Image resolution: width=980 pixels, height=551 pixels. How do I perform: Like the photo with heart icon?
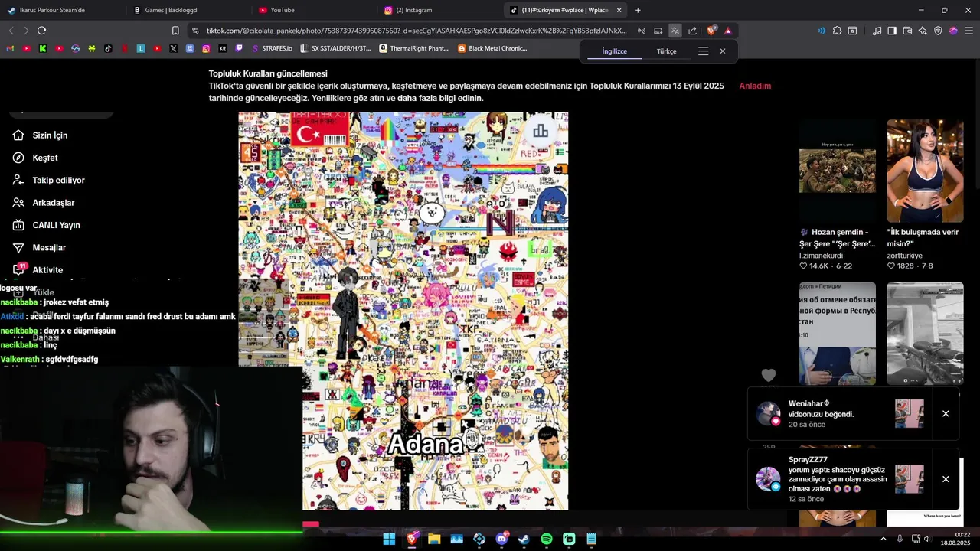tap(769, 376)
